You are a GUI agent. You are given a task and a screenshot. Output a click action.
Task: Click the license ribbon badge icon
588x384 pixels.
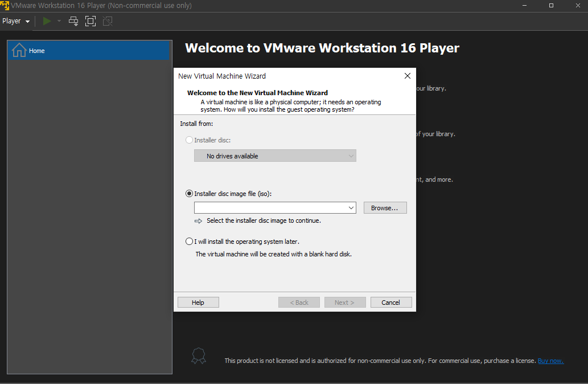click(x=199, y=356)
